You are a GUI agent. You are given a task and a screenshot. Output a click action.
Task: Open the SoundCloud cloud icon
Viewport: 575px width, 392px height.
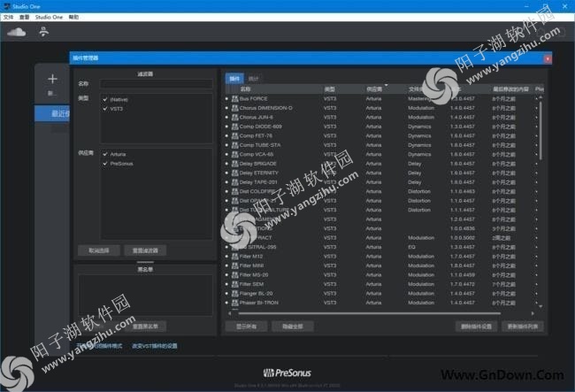click(17, 32)
